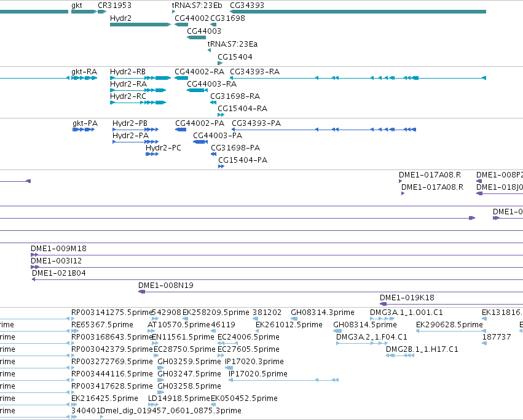Select IP17020.3prime EST label
The height and width of the screenshot is (420, 523).
click(x=254, y=362)
